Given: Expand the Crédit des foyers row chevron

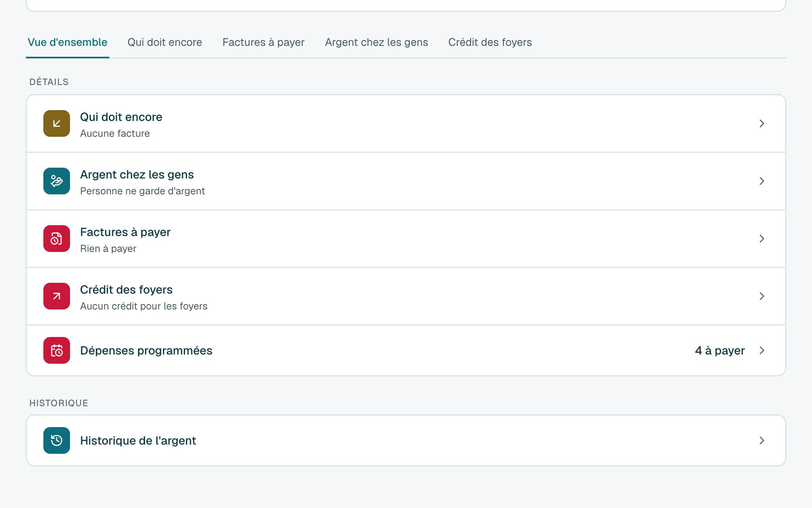Looking at the screenshot, I should tap(762, 296).
